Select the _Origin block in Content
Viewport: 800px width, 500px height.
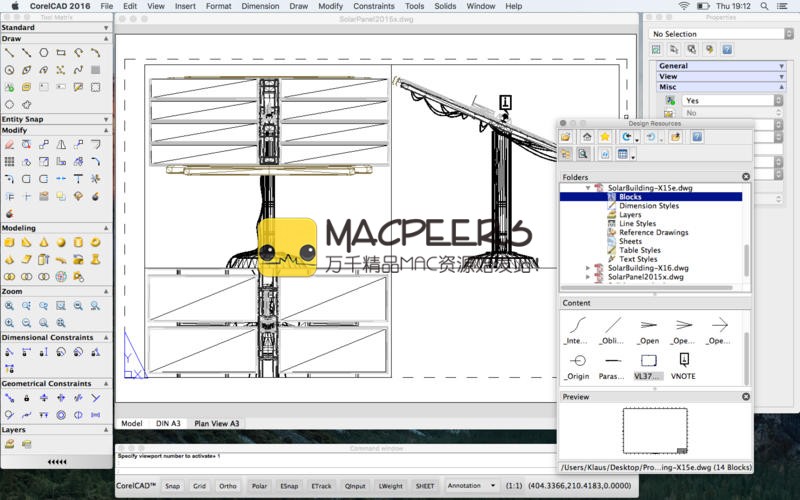577,365
